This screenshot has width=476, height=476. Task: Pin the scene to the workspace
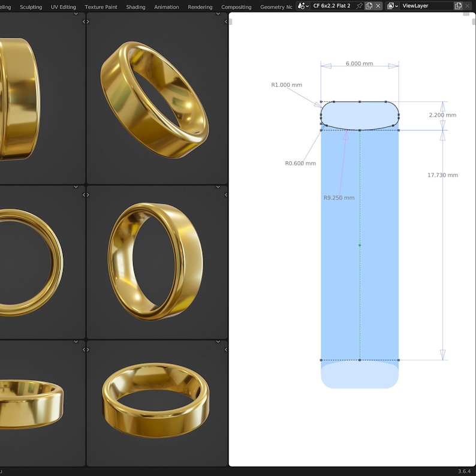point(360,6)
